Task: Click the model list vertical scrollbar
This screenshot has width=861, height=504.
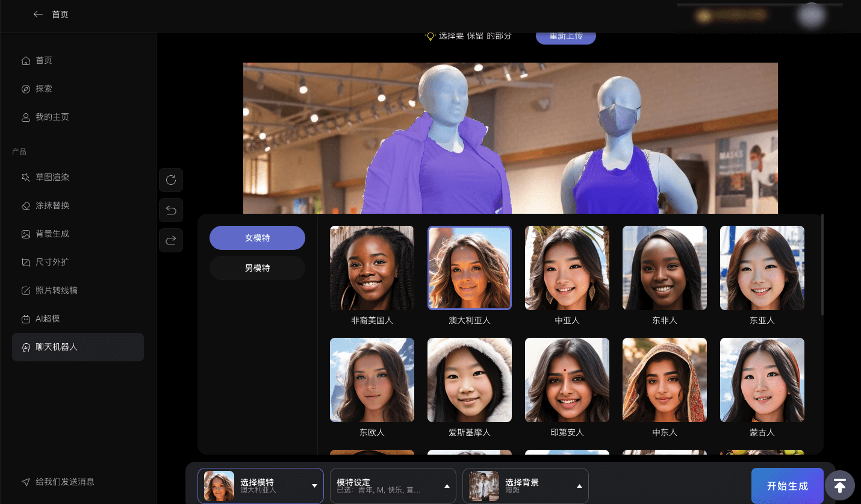Action: pos(822,265)
